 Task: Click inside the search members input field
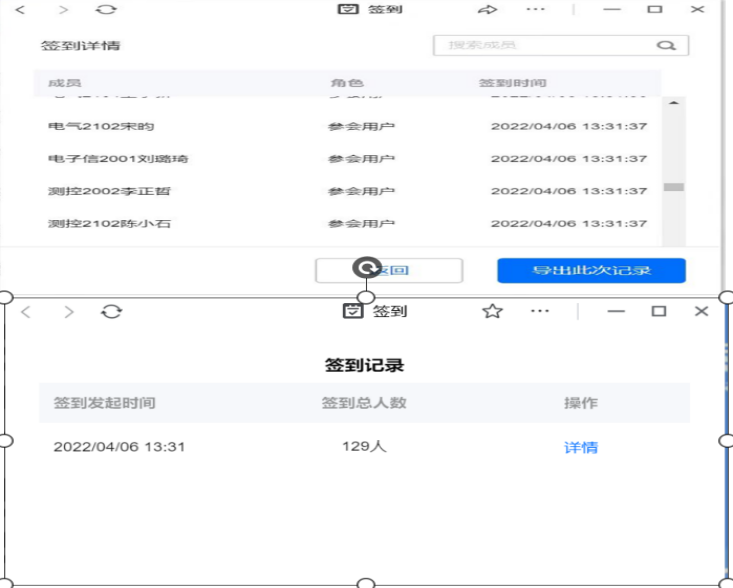545,45
